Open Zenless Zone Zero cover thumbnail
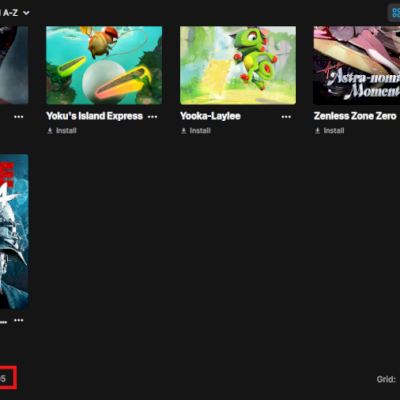This screenshot has height=400, width=400. 357,65
